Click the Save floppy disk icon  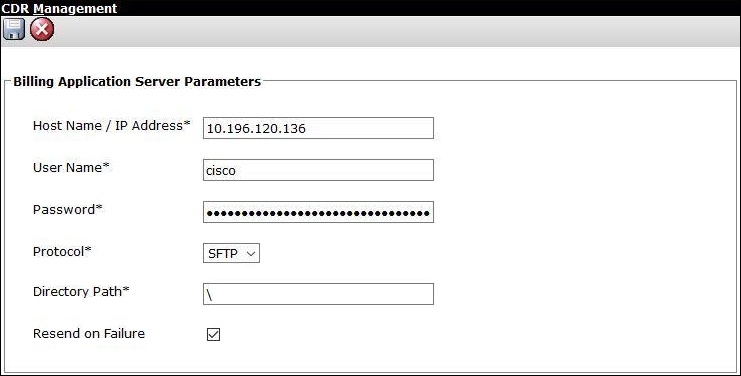[14, 29]
